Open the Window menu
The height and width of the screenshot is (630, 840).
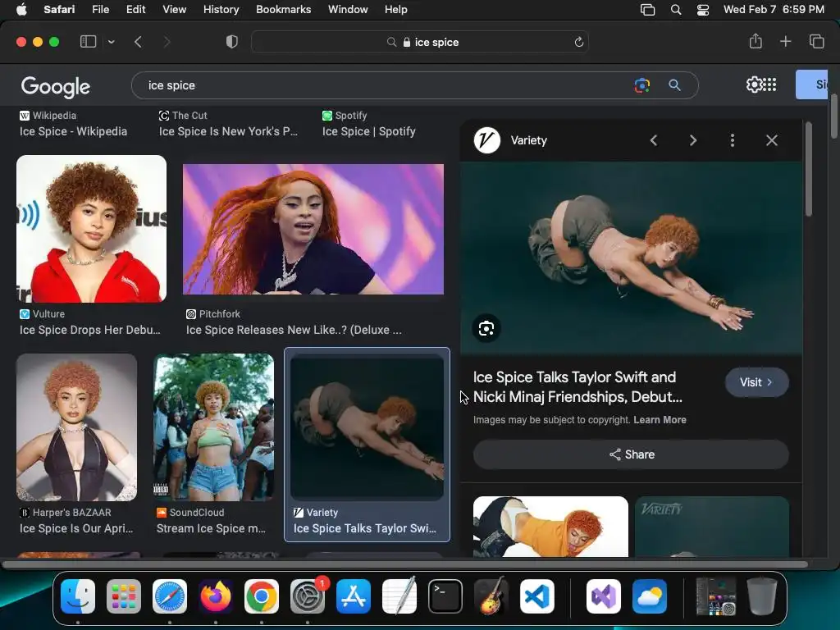[x=348, y=9]
